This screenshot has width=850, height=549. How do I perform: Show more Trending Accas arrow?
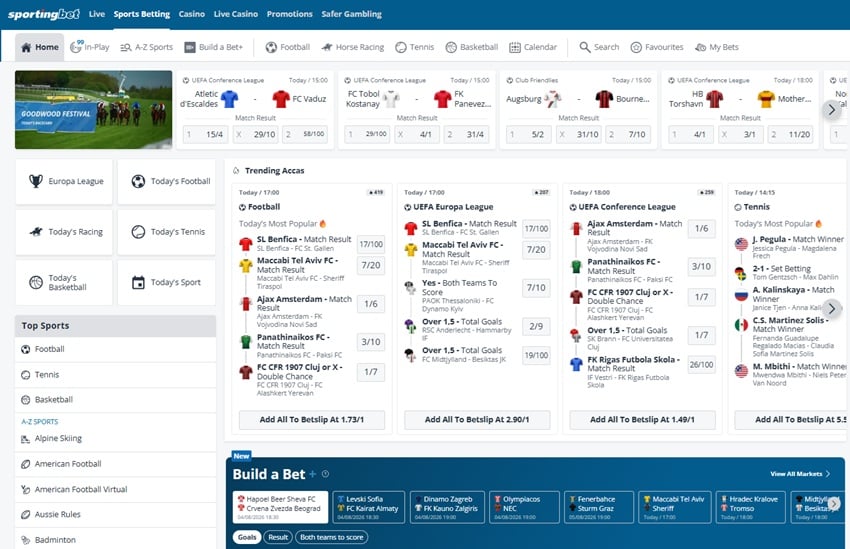point(832,308)
